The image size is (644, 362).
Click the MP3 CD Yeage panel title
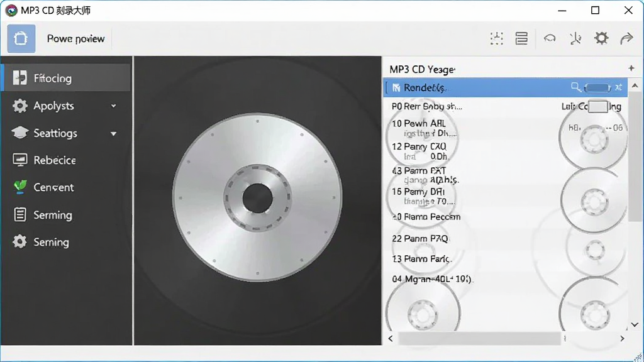pyautogui.click(x=422, y=69)
